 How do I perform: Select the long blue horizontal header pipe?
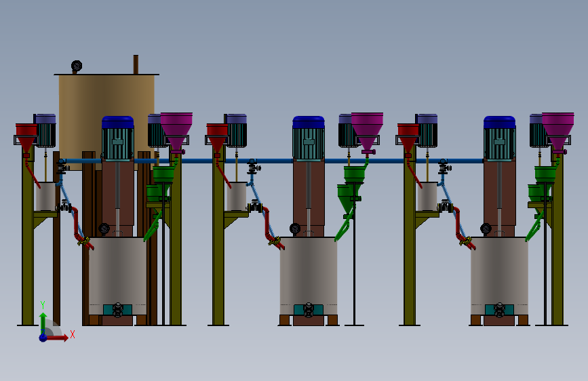click(272, 161)
